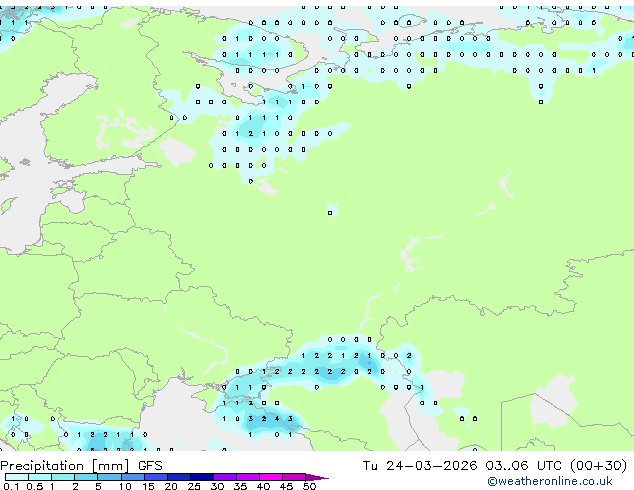634x490 pixels.
Task: Select the 5–10 mm legend color swatch
Action: [109, 477]
